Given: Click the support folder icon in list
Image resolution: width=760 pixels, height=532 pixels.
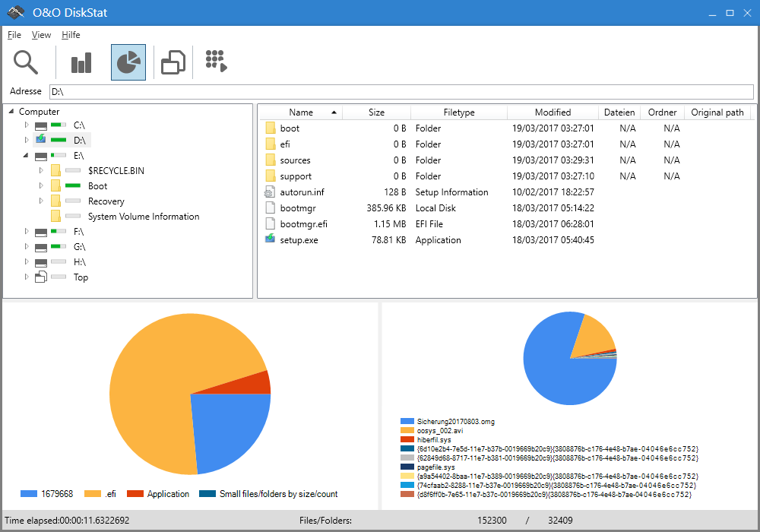Looking at the screenshot, I should (271, 176).
